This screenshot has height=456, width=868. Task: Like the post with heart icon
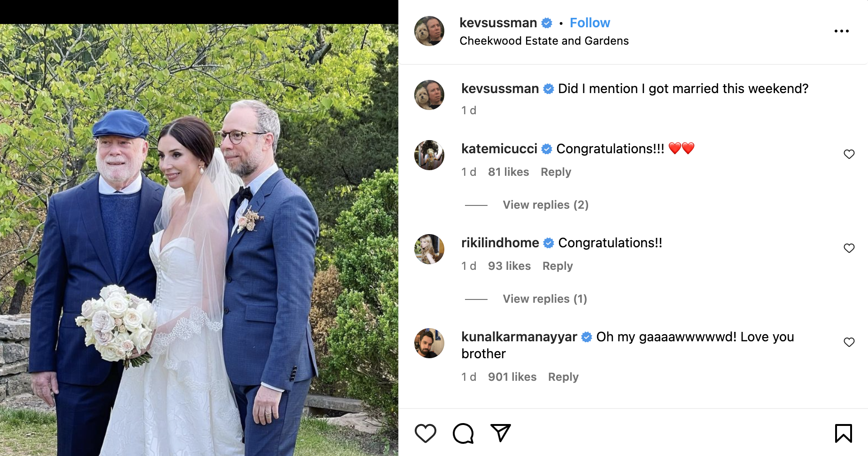coord(425,433)
